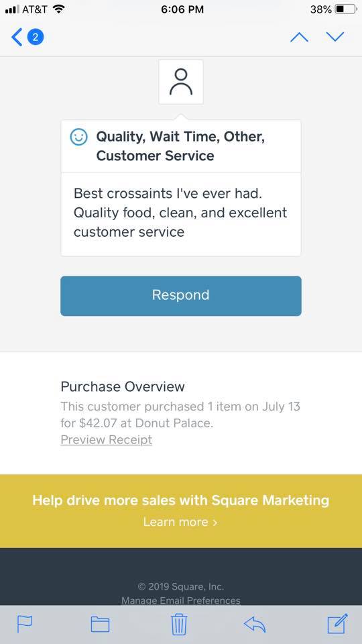The width and height of the screenshot is (362, 644).
Task: Open reply options with the reply arrow
Action: click(255, 625)
